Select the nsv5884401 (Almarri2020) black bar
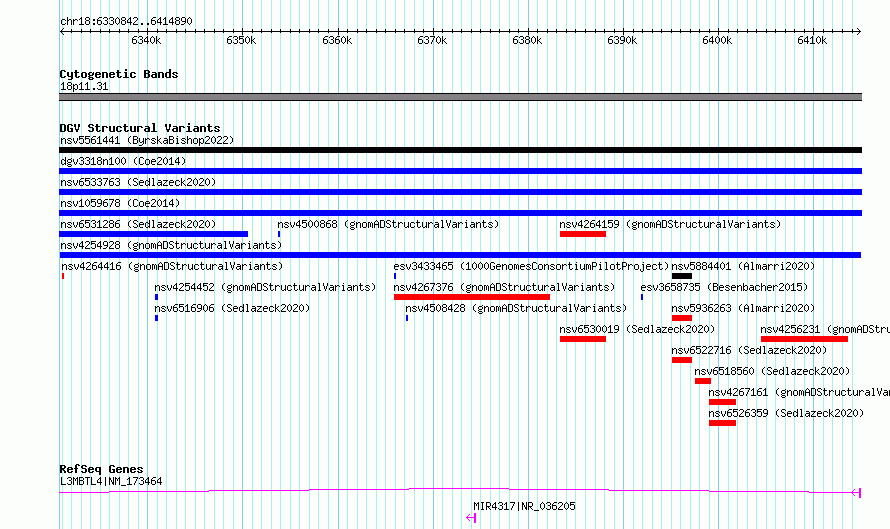Screen dimensions: 890x529 click(682, 276)
